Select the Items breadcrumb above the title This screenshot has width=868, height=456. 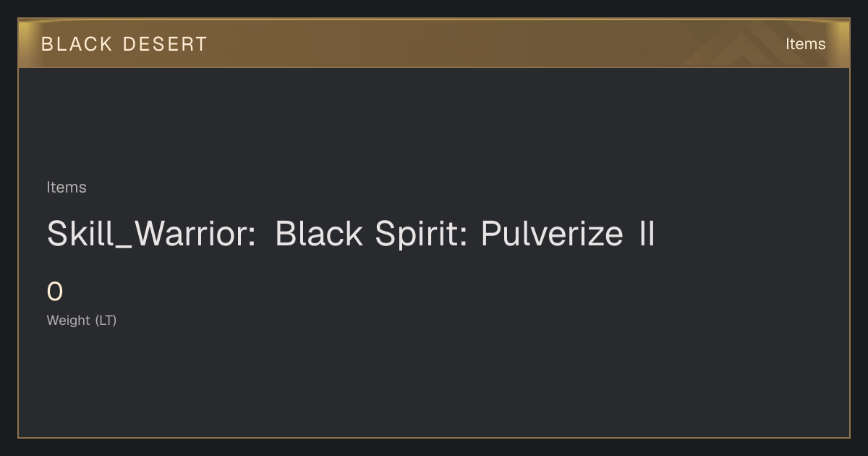click(67, 187)
